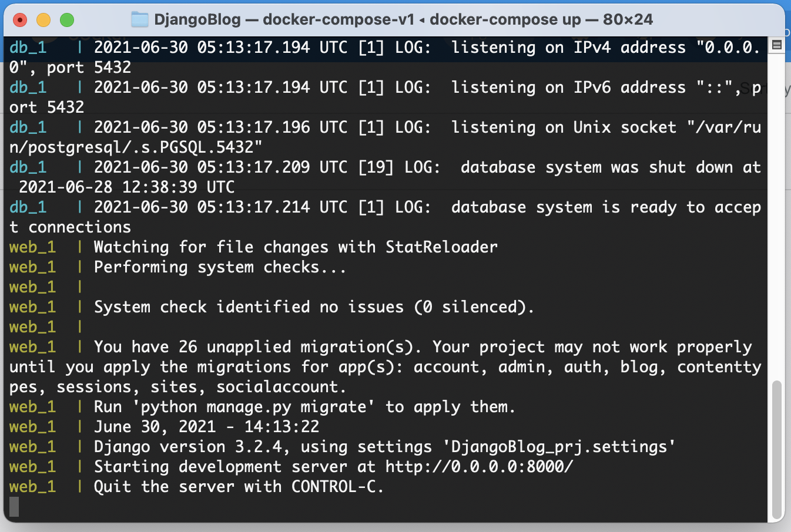This screenshot has height=532, width=791.
Task: Click the 'python manage.py migrate' command text
Action: point(253,407)
